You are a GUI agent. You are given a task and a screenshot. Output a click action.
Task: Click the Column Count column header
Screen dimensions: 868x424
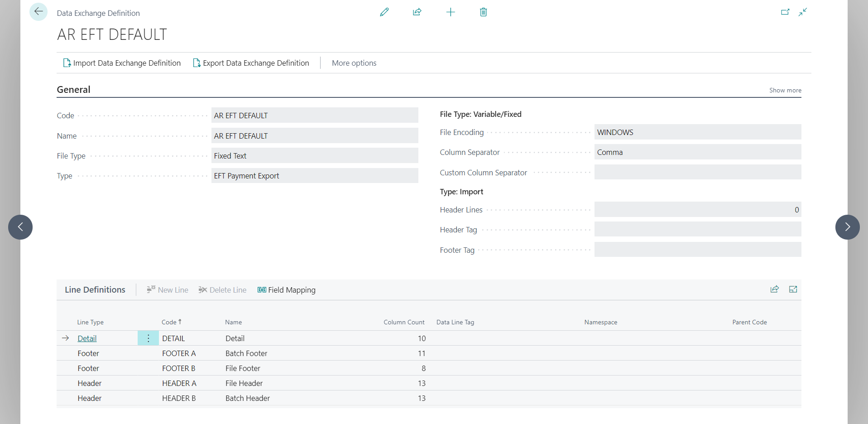(x=404, y=322)
